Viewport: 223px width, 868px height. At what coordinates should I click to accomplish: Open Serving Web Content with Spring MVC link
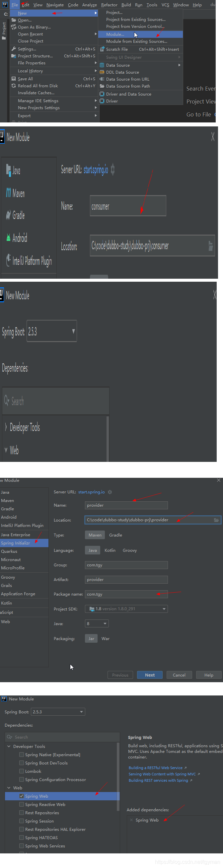click(162, 774)
